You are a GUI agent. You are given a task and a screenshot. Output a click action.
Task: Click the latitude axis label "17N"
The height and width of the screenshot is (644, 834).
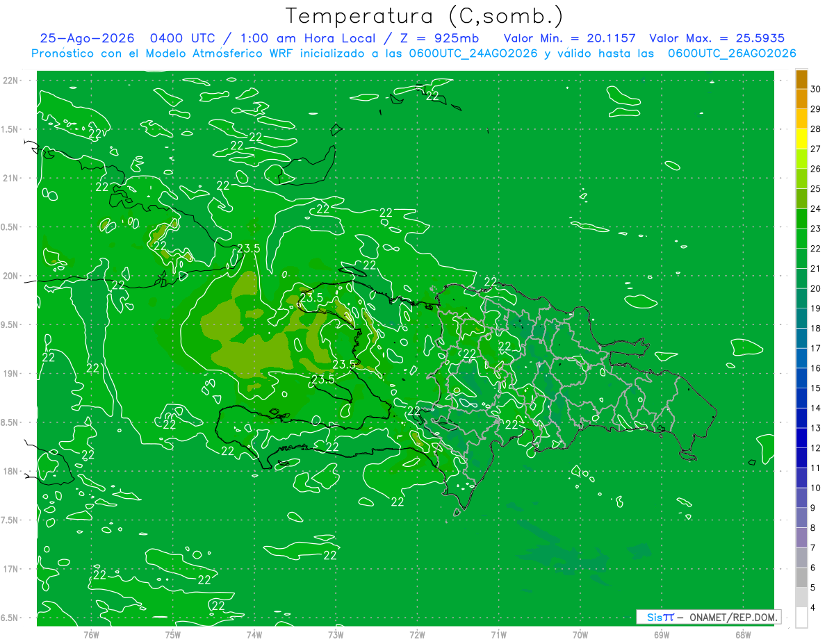[x=12, y=569]
